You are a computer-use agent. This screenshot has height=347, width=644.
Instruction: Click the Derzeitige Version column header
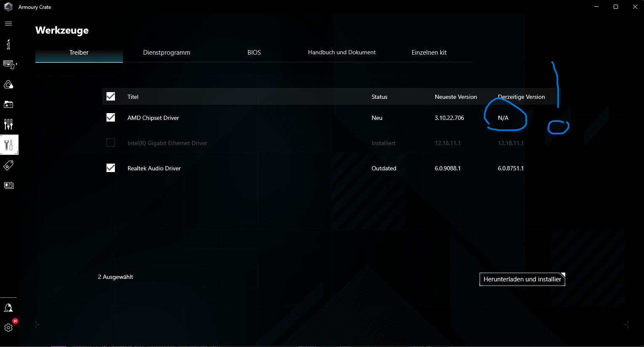pyautogui.click(x=522, y=97)
